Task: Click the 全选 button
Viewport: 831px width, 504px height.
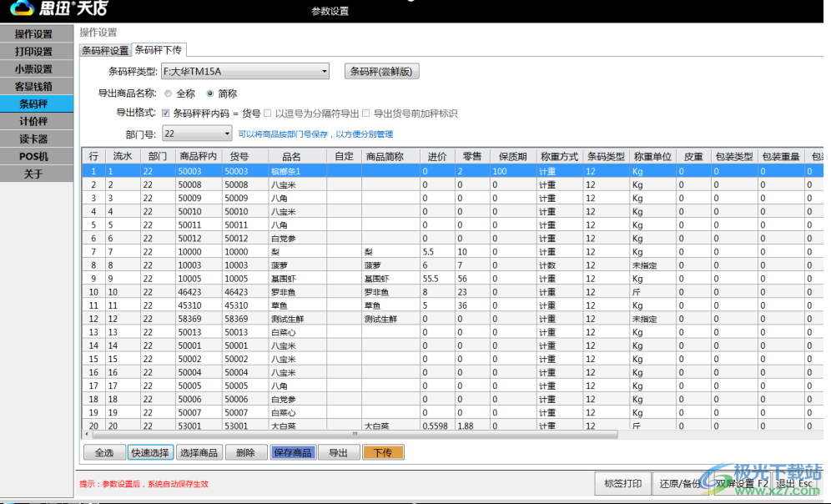Action: (104, 452)
